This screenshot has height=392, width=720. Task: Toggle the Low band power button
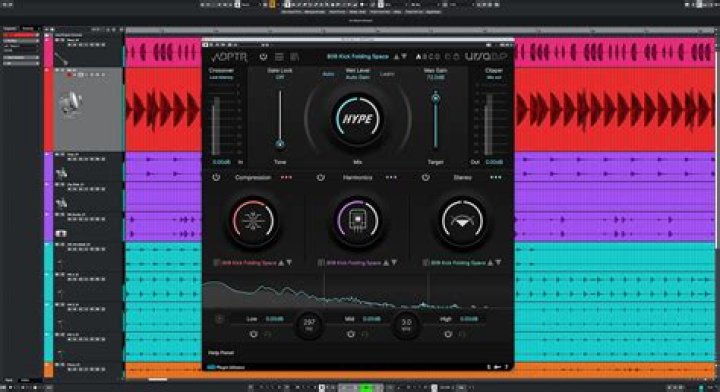click(x=253, y=334)
